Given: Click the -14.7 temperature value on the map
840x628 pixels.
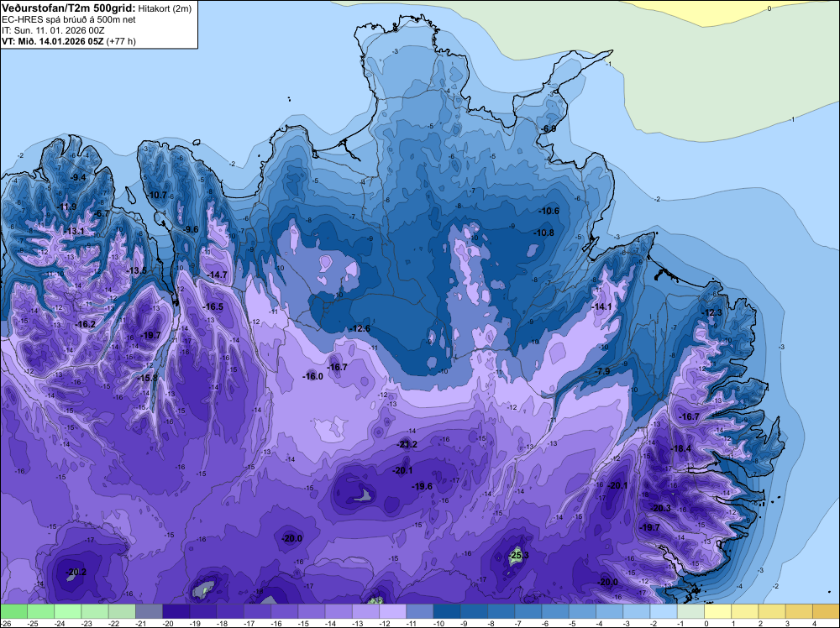Looking at the screenshot, I should 217,275.
